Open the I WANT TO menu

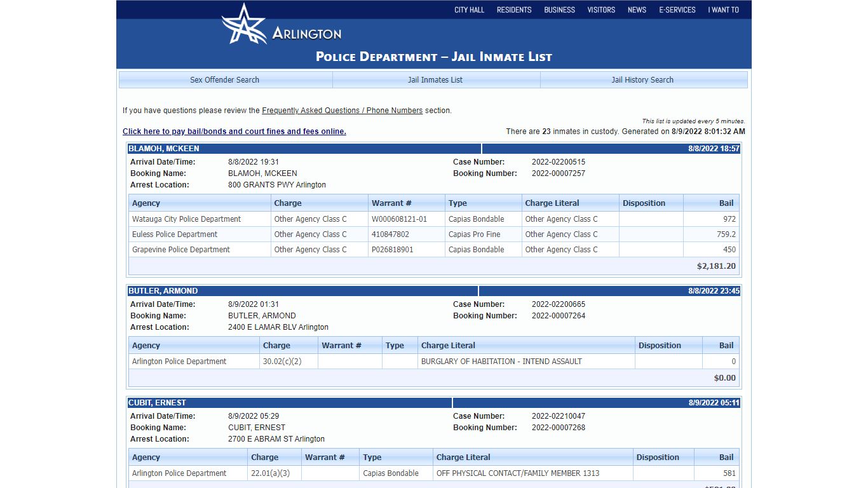tap(724, 10)
